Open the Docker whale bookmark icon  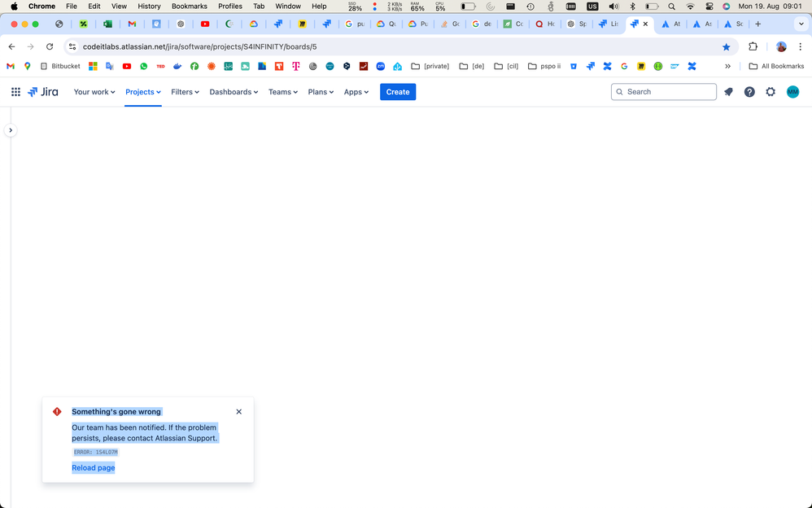pyautogui.click(x=177, y=67)
